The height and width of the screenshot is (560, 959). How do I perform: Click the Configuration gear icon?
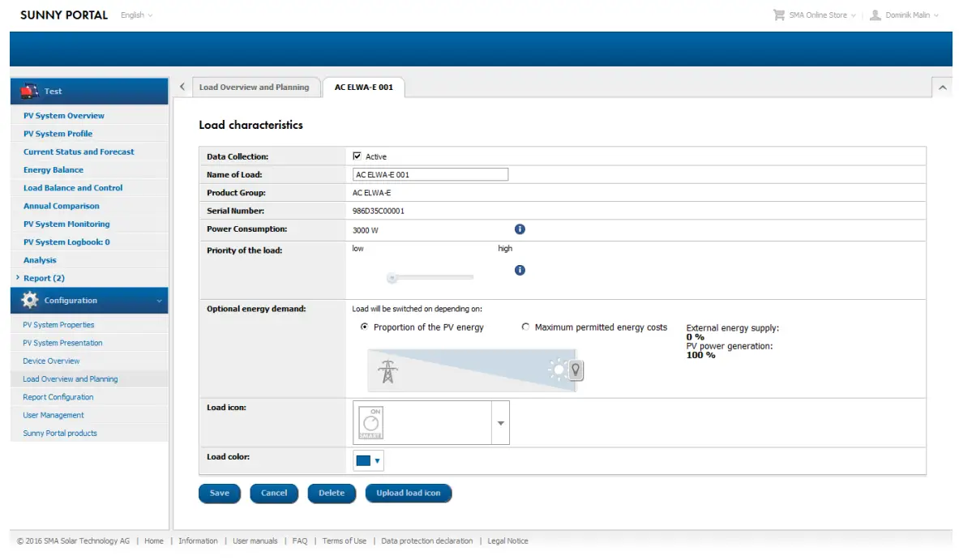click(29, 300)
